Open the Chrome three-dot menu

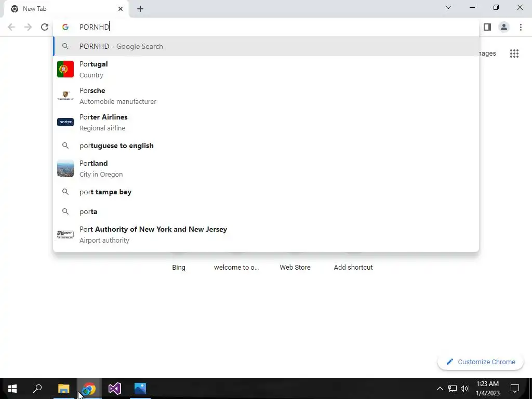(x=521, y=27)
